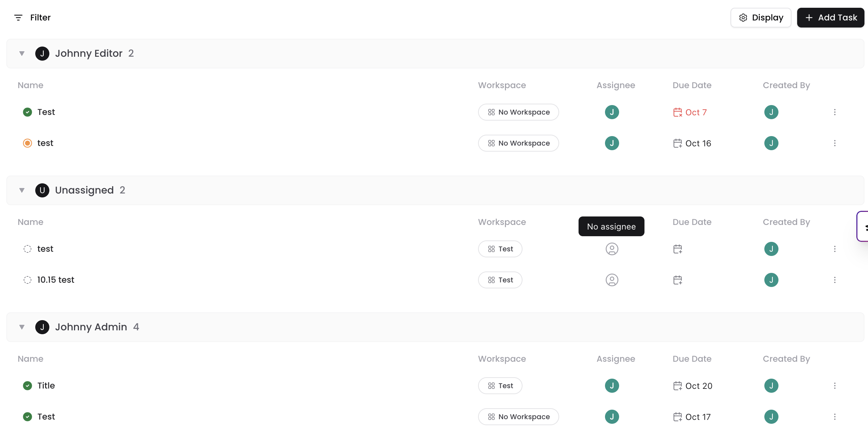This screenshot has height=428, width=868.
Task: Click the Oct 20 due date
Action: tap(693, 386)
